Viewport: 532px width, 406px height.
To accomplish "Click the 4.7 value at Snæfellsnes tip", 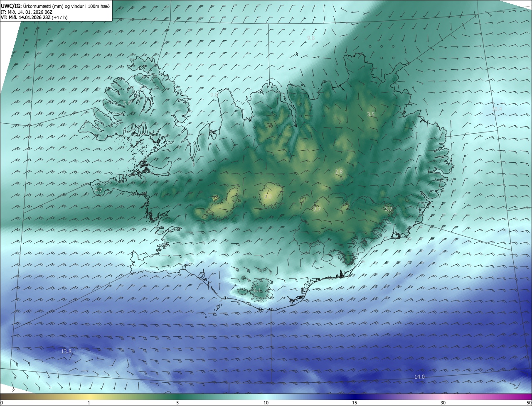I will [99, 191].
